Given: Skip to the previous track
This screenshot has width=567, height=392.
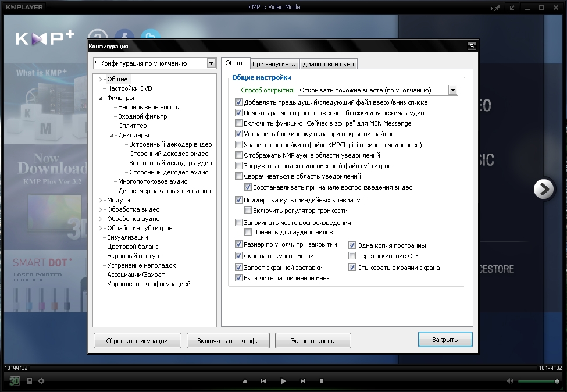Looking at the screenshot, I should tap(263, 381).
